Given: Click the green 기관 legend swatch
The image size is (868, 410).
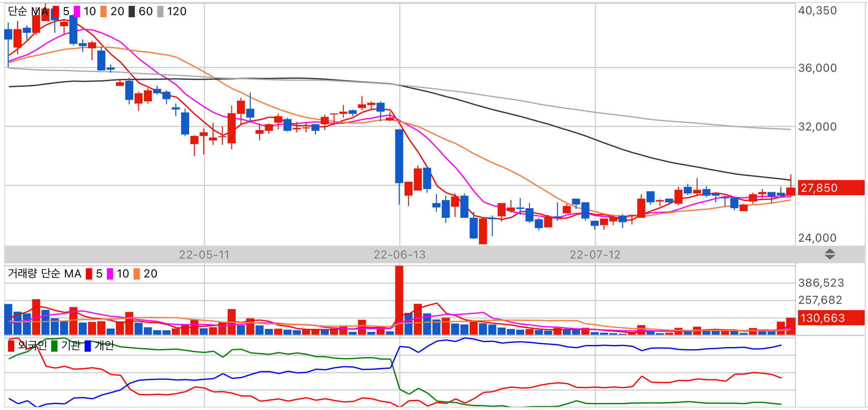Looking at the screenshot, I should (x=55, y=346).
